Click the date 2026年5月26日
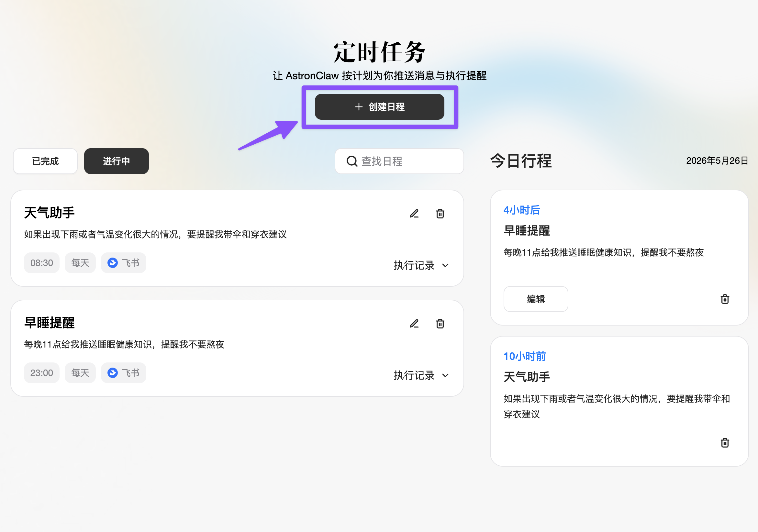The height and width of the screenshot is (532, 758). [x=717, y=161]
